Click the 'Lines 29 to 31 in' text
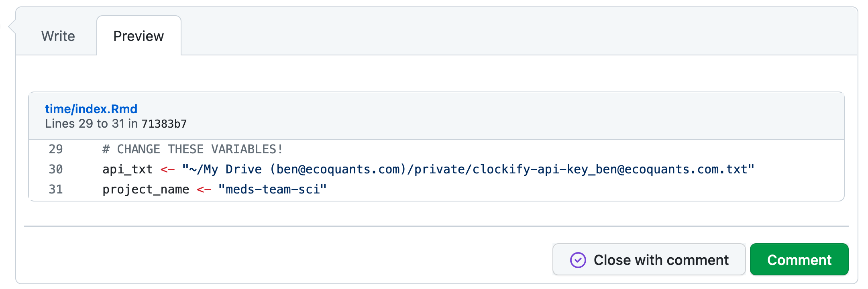Image resolution: width=868 pixels, height=289 pixels. click(92, 124)
